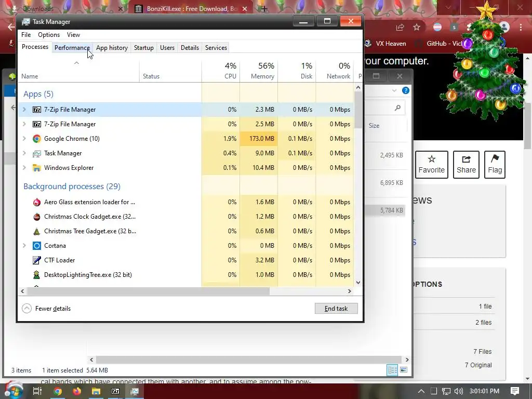The width and height of the screenshot is (532, 399).
Task: Switch to the Performance tab
Action: point(72,47)
